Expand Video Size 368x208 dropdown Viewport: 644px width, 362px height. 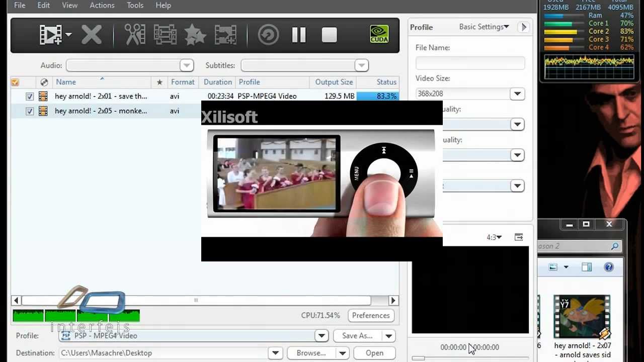click(517, 94)
